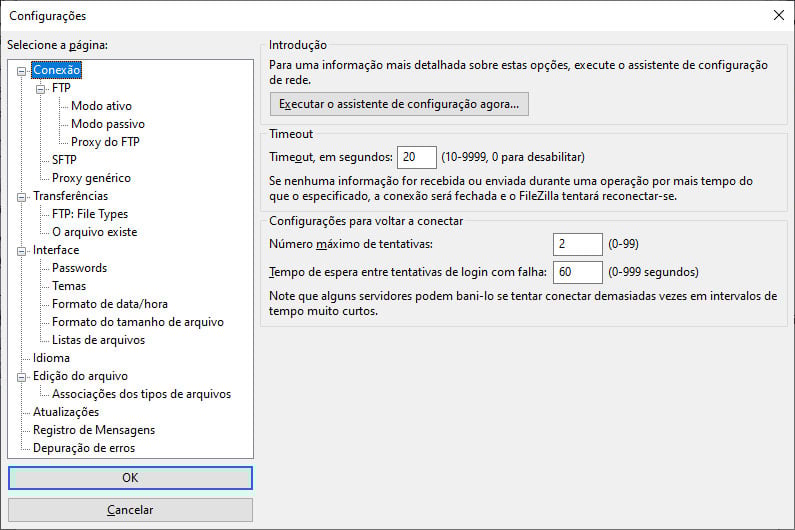795x530 pixels.
Task: Select the Interface page
Action: point(56,250)
